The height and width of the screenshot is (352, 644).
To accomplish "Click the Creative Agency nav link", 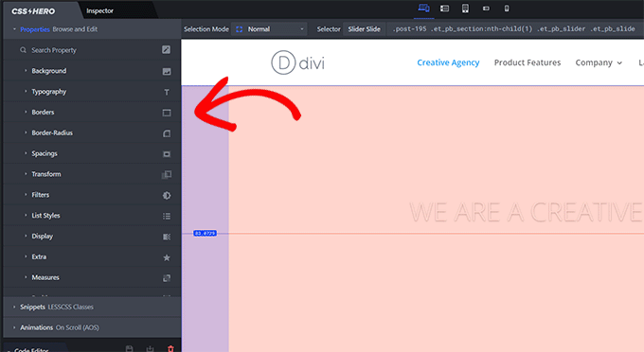I will (448, 62).
